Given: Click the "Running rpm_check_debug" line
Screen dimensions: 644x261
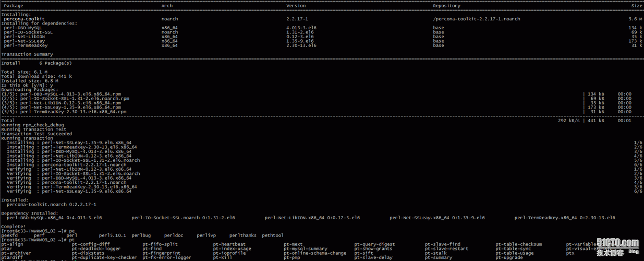Looking at the screenshot, I should [x=32, y=125].
